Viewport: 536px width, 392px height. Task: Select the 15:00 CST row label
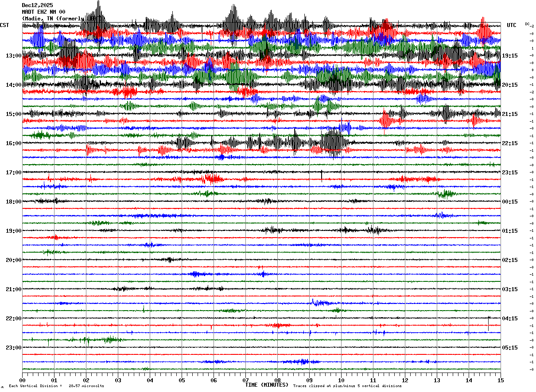(14, 114)
